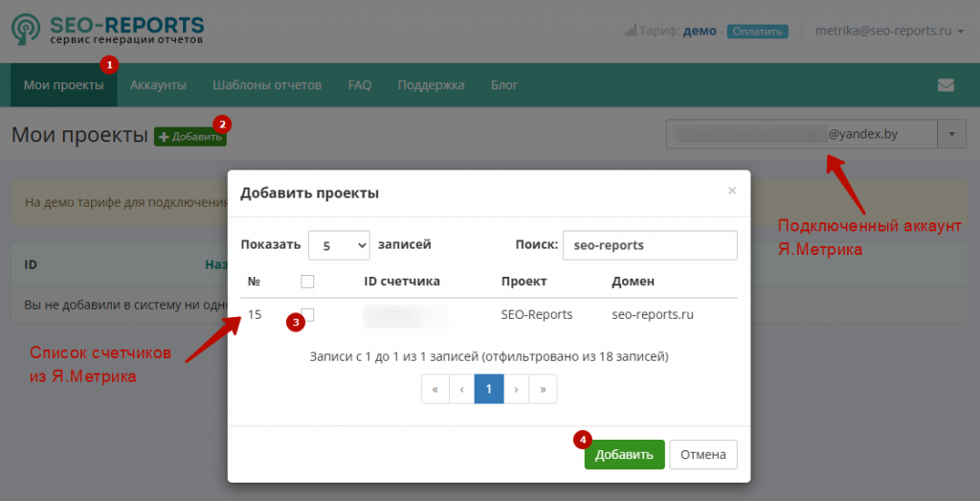Select page 1 in pagination

(x=489, y=389)
